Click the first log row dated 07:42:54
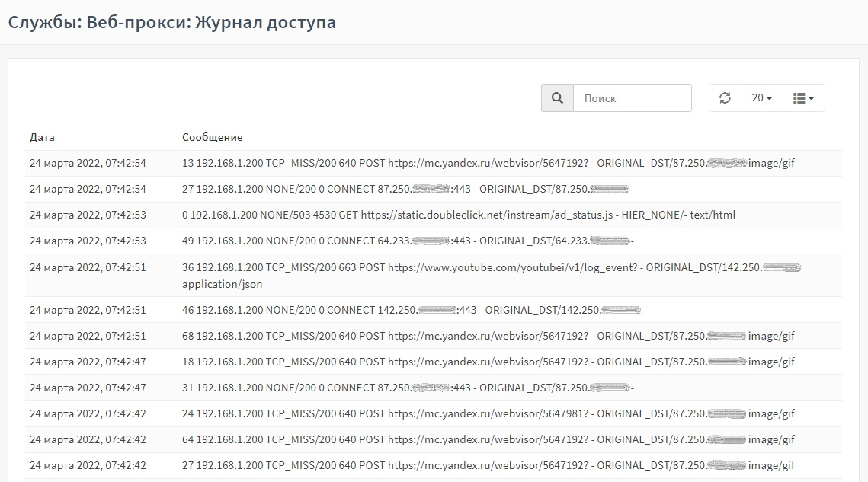The height and width of the screenshot is (482, 868). click(434, 163)
